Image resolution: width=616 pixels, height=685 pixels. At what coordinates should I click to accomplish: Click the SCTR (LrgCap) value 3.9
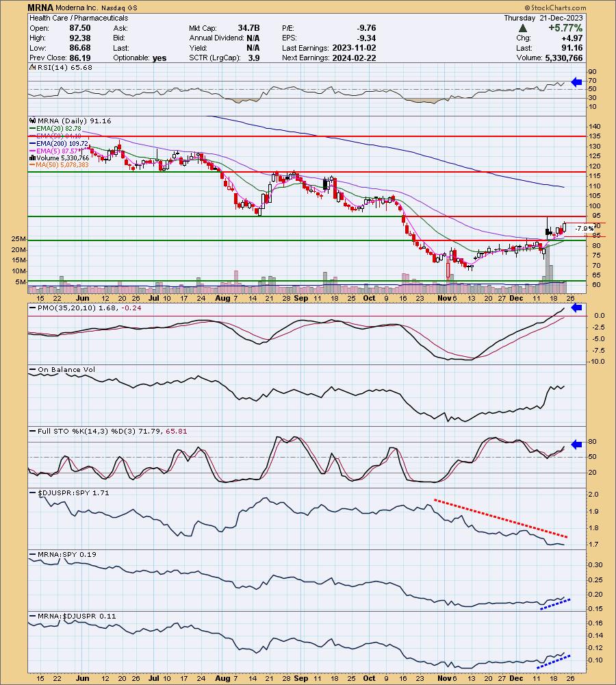254,58
